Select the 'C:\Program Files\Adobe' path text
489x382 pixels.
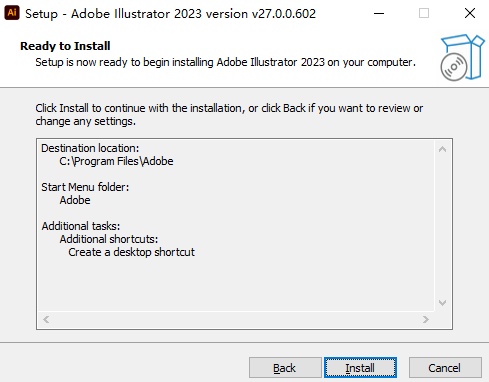116,161
